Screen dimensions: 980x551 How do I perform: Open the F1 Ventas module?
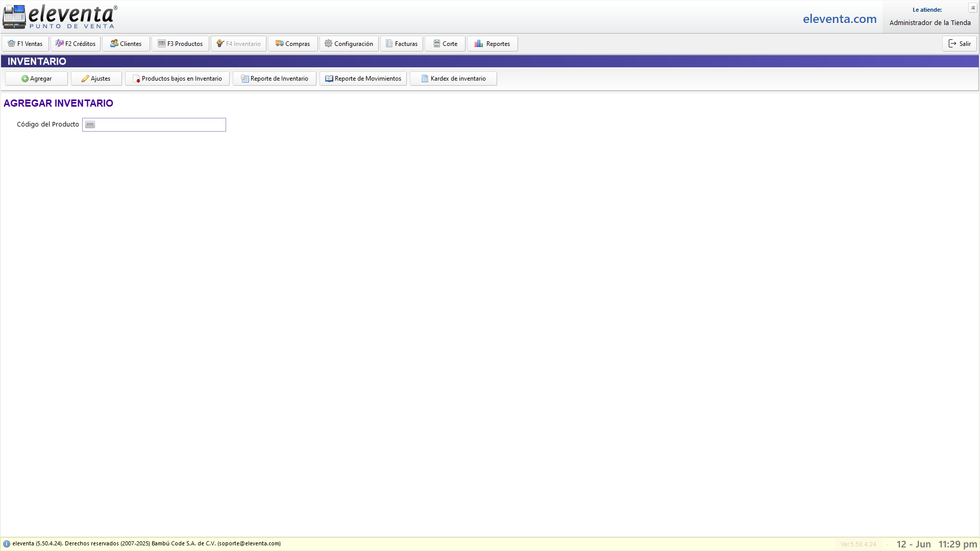26,44
